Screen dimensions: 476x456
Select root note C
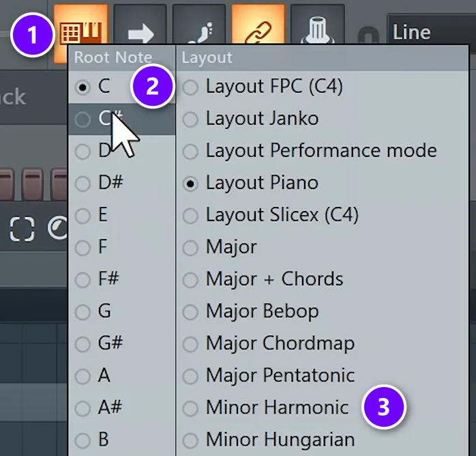[x=122, y=87]
